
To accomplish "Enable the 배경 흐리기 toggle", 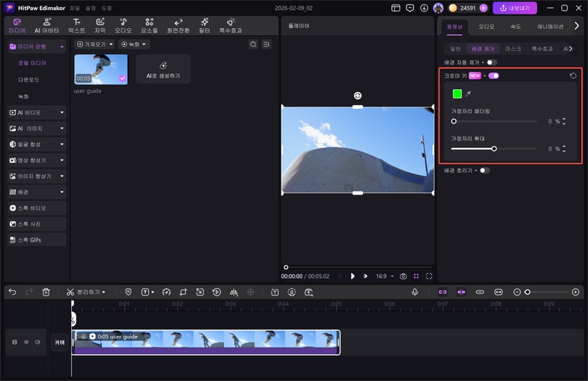I will 484,171.
